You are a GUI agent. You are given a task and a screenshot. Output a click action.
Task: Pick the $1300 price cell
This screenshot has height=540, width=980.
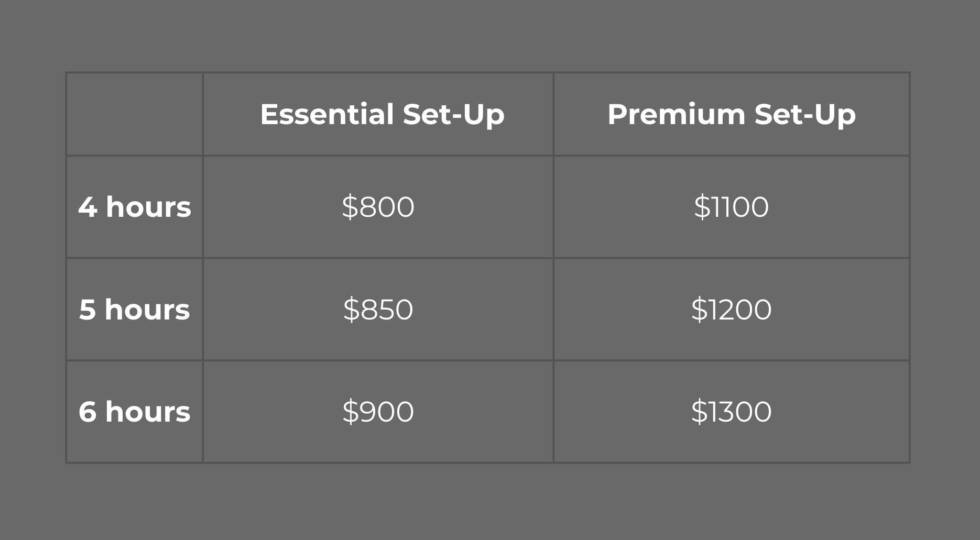[731, 412]
